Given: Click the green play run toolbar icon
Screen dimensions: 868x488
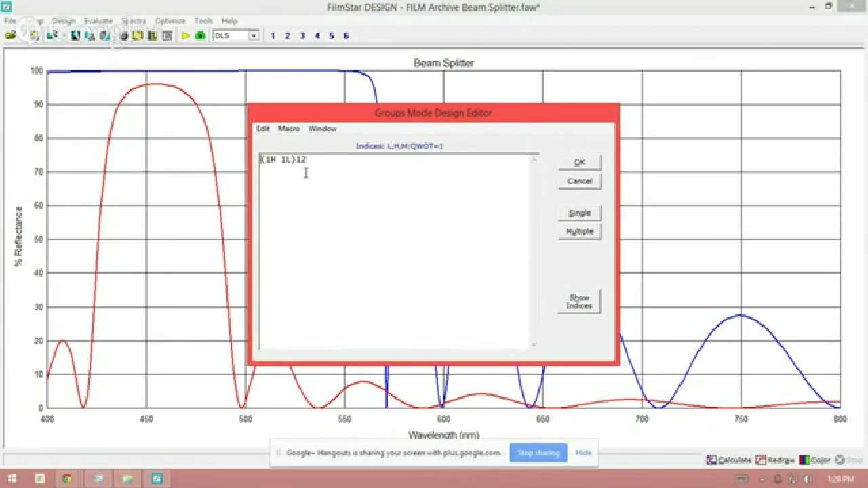Looking at the screenshot, I should pyautogui.click(x=186, y=35).
